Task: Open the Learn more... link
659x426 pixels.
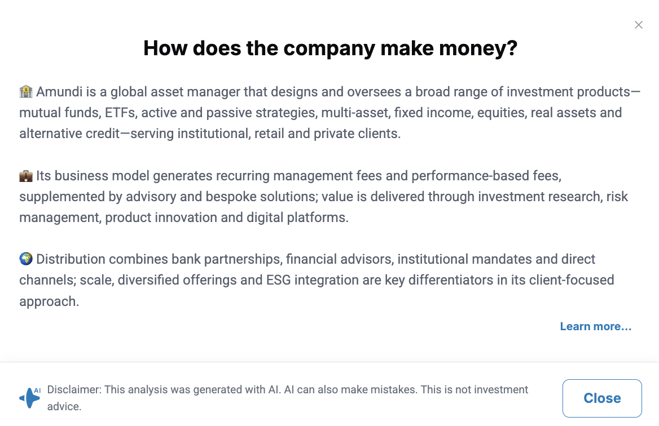Action: pos(596,326)
